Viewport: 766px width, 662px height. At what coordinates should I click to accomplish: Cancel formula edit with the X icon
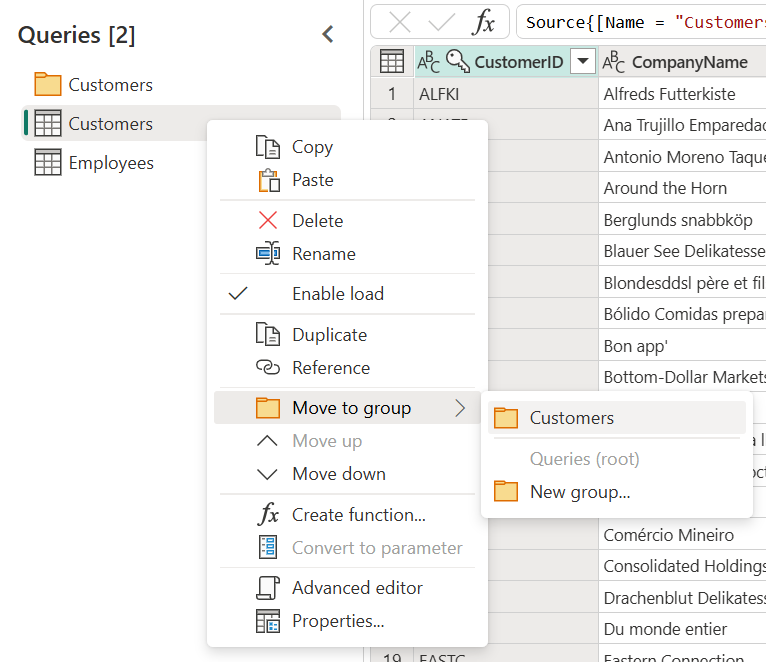pos(400,22)
